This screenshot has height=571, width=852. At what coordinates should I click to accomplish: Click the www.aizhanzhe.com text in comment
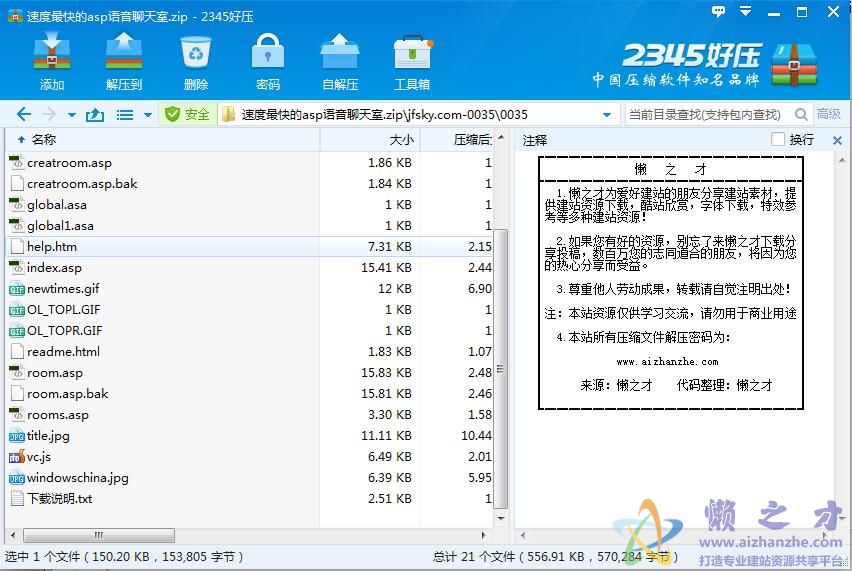click(x=667, y=362)
